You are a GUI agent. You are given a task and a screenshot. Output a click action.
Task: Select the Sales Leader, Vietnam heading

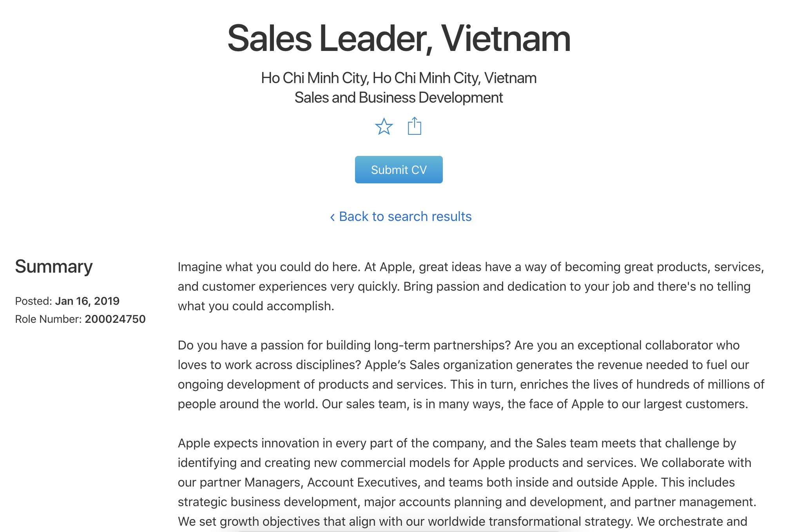click(399, 38)
